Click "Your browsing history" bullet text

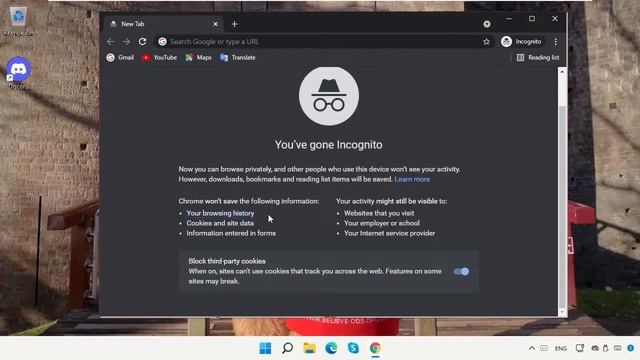[220, 213]
